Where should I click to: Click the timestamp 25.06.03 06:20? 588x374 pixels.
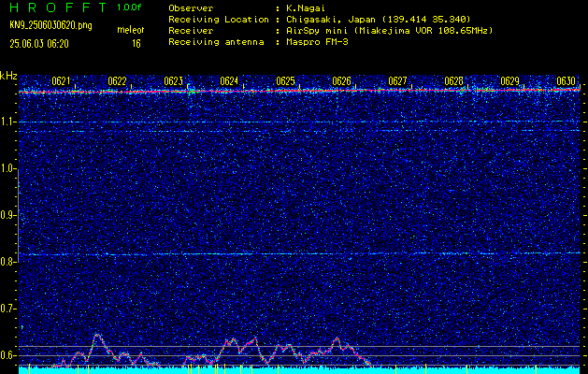(x=39, y=44)
